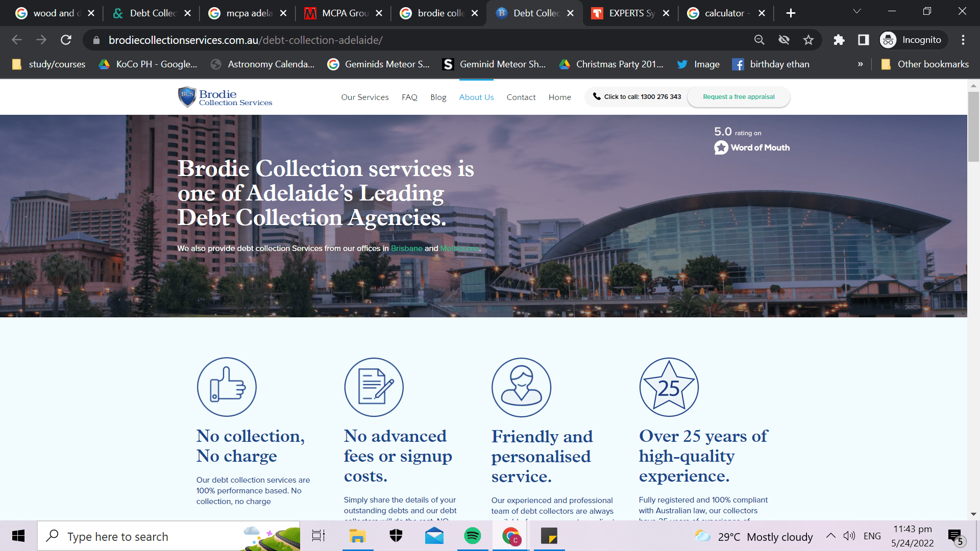Follow the Brisbane office link
Image resolution: width=980 pixels, height=551 pixels.
[406, 248]
